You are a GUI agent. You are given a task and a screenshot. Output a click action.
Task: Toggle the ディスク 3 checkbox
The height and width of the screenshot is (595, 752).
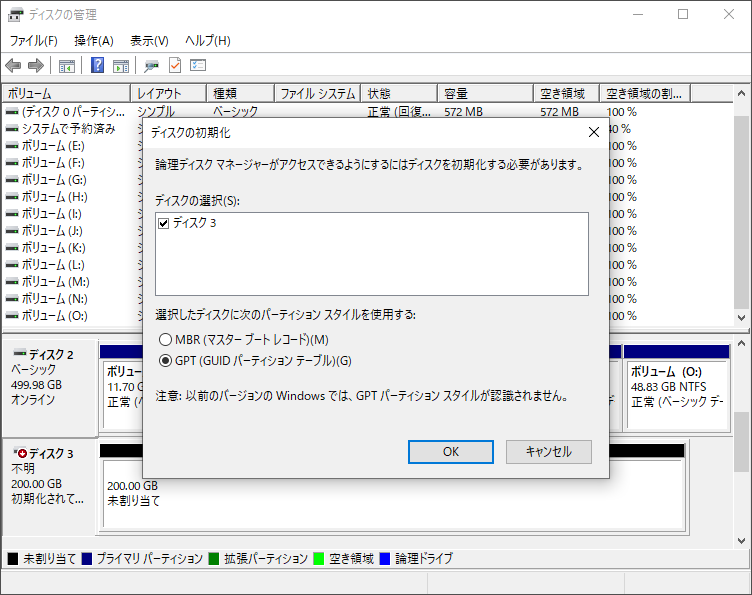coord(164,223)
